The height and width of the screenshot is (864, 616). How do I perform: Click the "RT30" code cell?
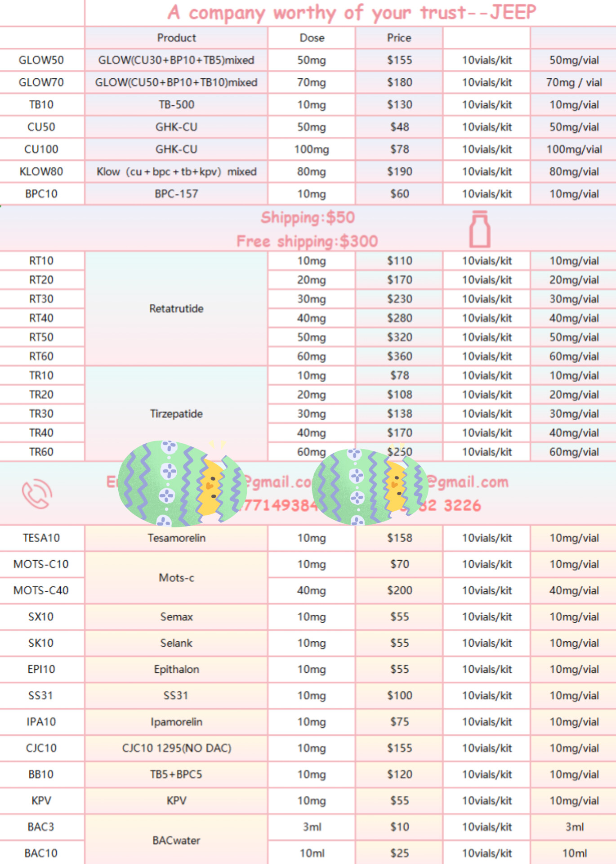pyautogui.click(x=41, y=299)
